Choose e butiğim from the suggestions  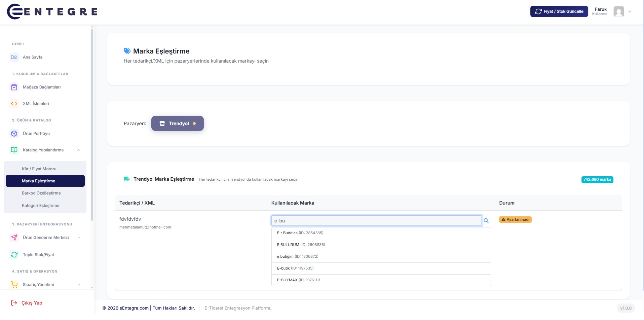pos(381,257)
